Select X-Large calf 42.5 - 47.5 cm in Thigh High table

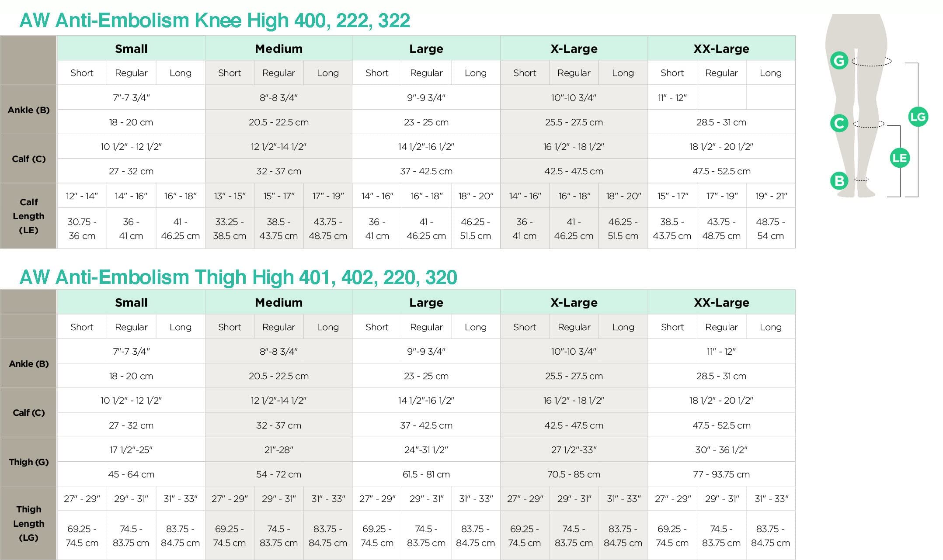[x=574, y=425]
